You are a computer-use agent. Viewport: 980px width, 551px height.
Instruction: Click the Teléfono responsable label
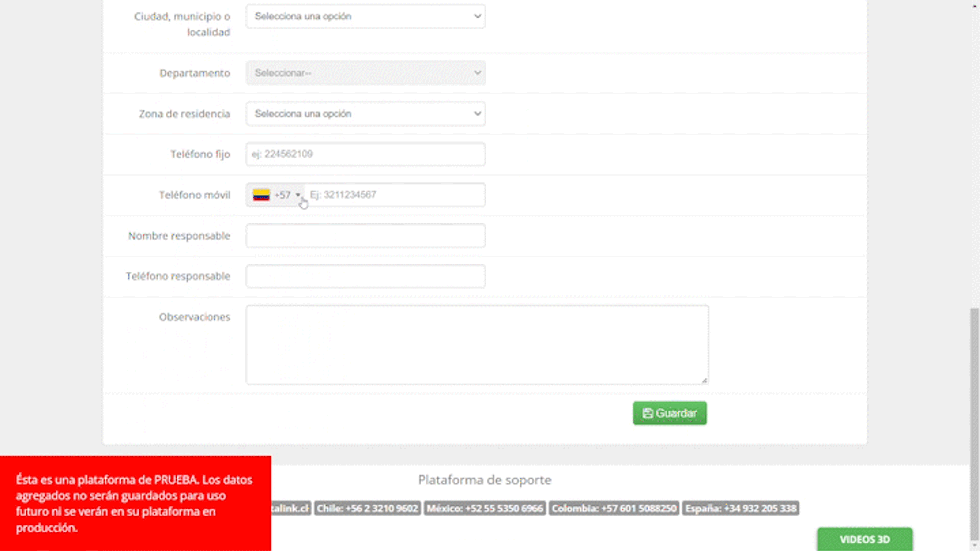[x=178, y=276]
